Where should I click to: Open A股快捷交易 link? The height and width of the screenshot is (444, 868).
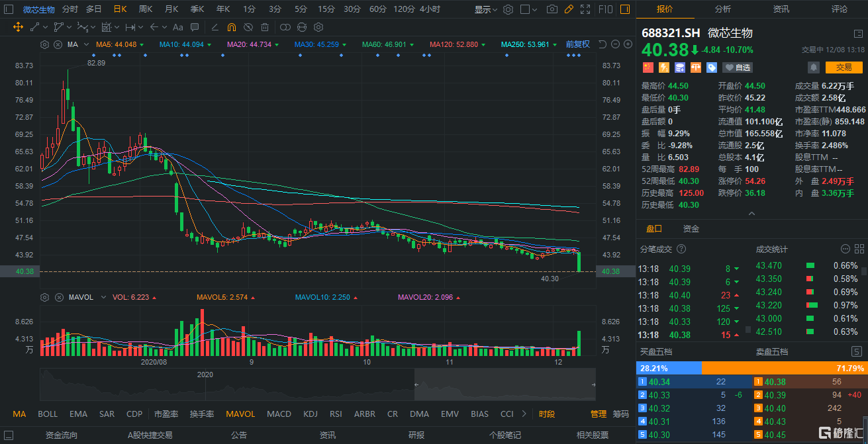coord(150,435)
